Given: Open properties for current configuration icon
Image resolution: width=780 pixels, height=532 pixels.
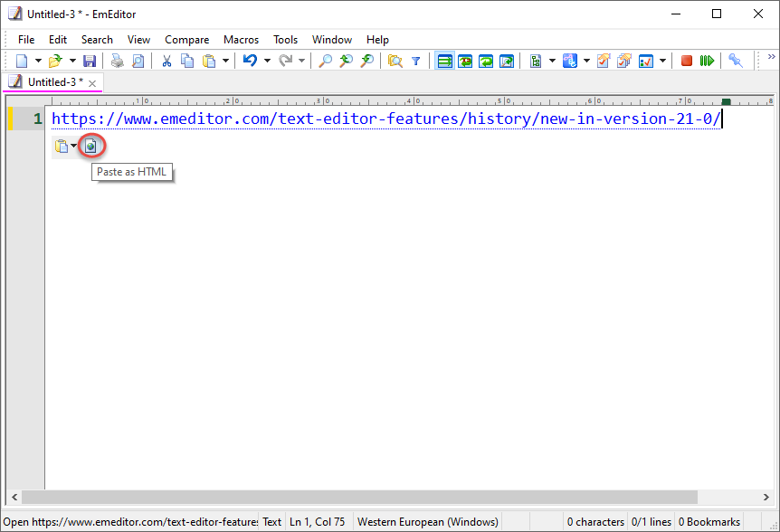Looking at the screenshot, I should click(x=604, y=61).
